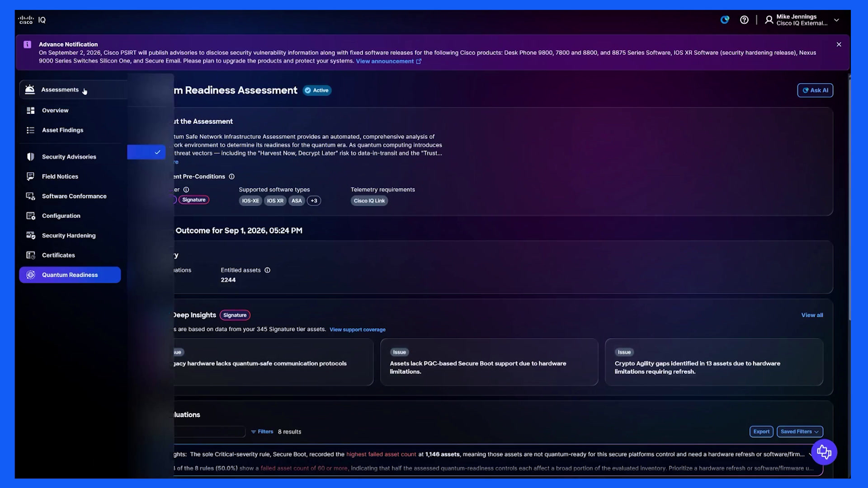Open Asset Findings menu item
Image resolution: width=868 pixels, height=488 pixels.
(x=70, y=130)
